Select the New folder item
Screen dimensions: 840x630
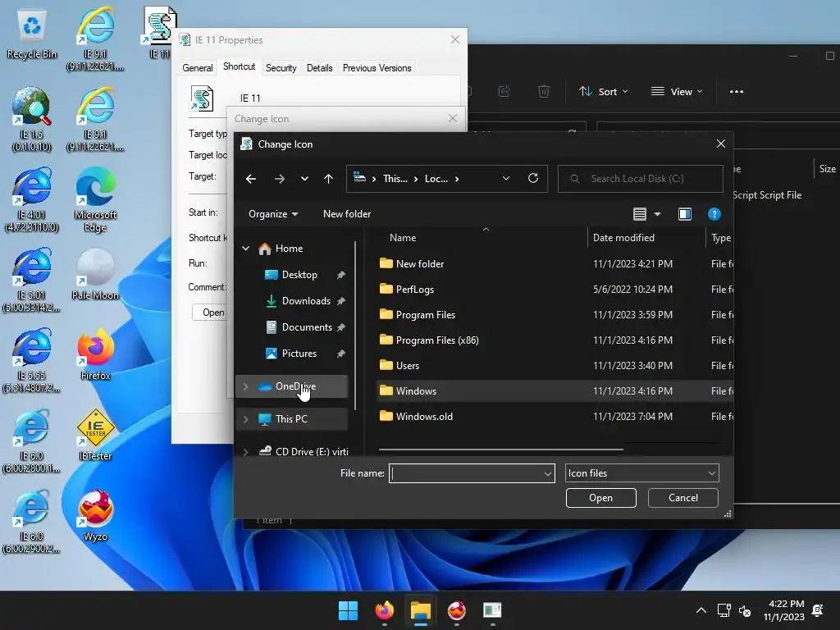pyautogui.click(x=420, y=263)
